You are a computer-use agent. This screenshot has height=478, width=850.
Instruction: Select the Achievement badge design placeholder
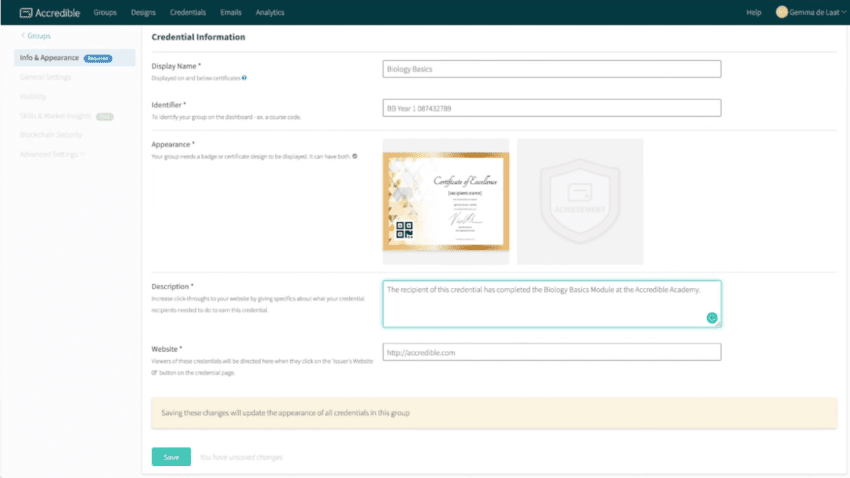tap(579, 201)
